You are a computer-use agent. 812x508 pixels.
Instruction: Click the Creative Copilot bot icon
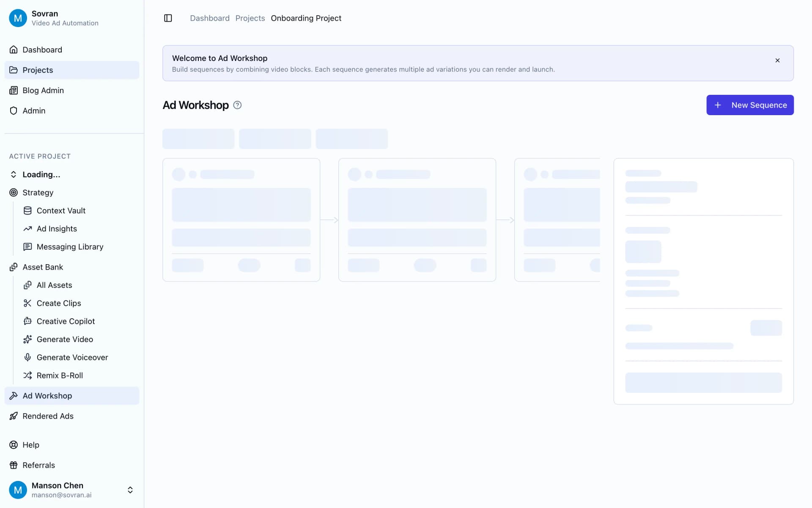27,321
